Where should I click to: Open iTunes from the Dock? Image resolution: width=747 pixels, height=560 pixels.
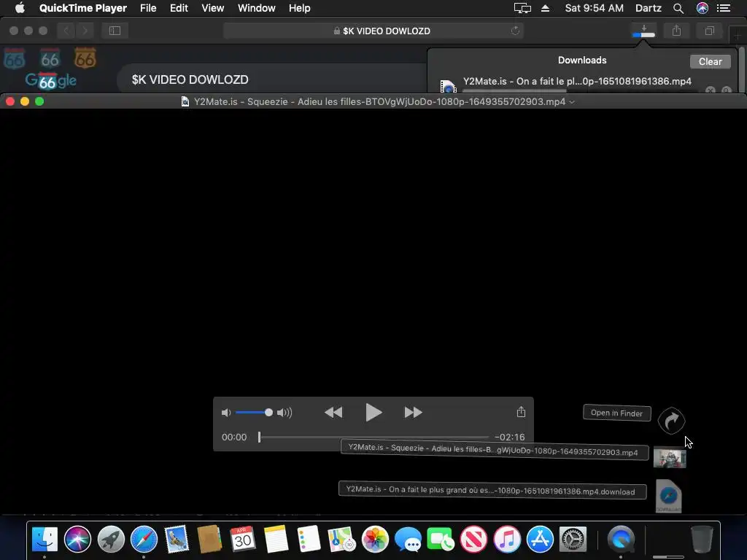click(x=507, y=539)
